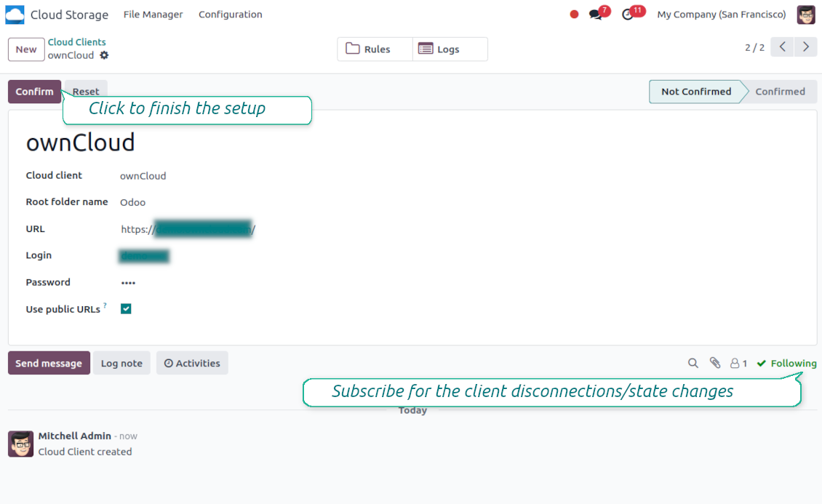
Task: Click the Mitchell Admin author name
Action: [x=74, y=436]
